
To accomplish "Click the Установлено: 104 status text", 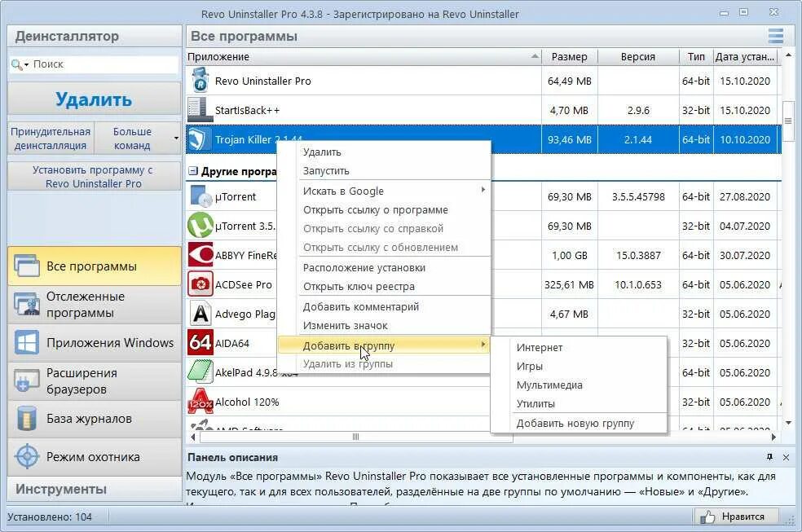I will [50, 517].
